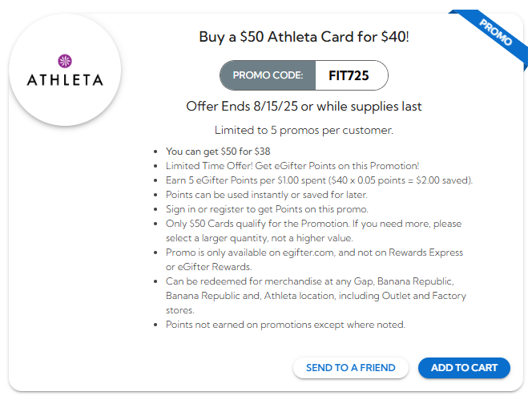Click the Offer Ends 8/15/25 text
This screenshot has width=532, height=400.
[304, 107]
